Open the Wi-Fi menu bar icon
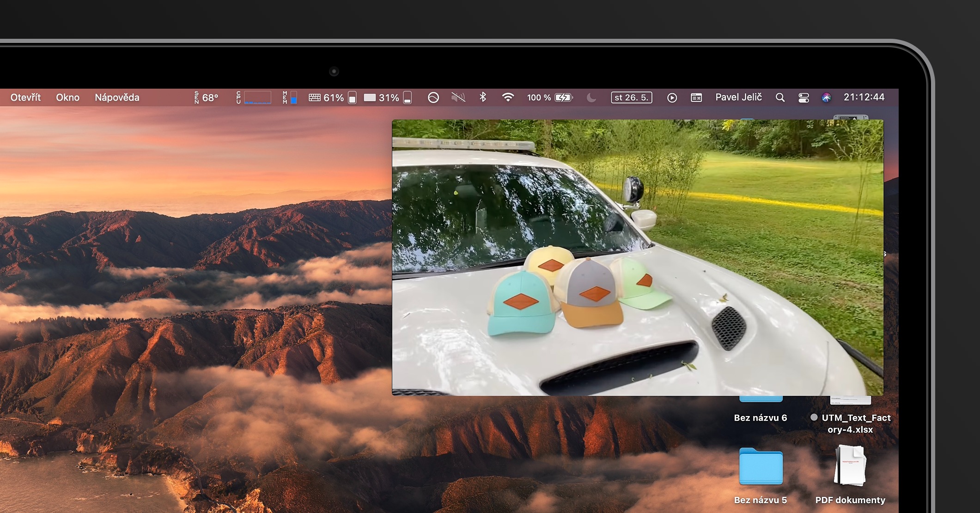 [508, 97]
